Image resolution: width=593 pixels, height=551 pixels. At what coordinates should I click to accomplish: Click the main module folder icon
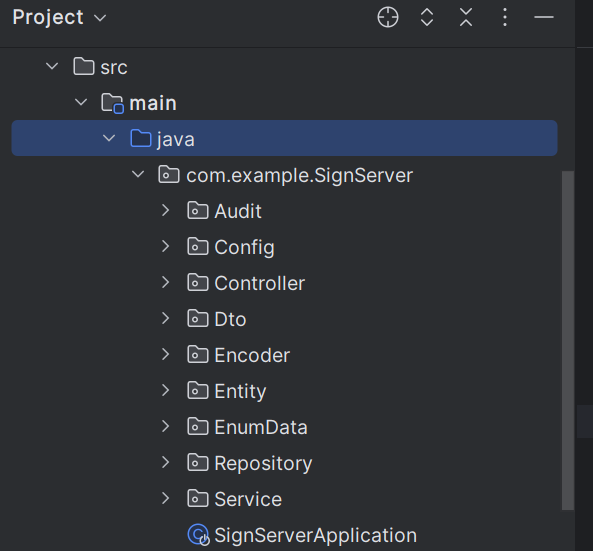(112, 103)
